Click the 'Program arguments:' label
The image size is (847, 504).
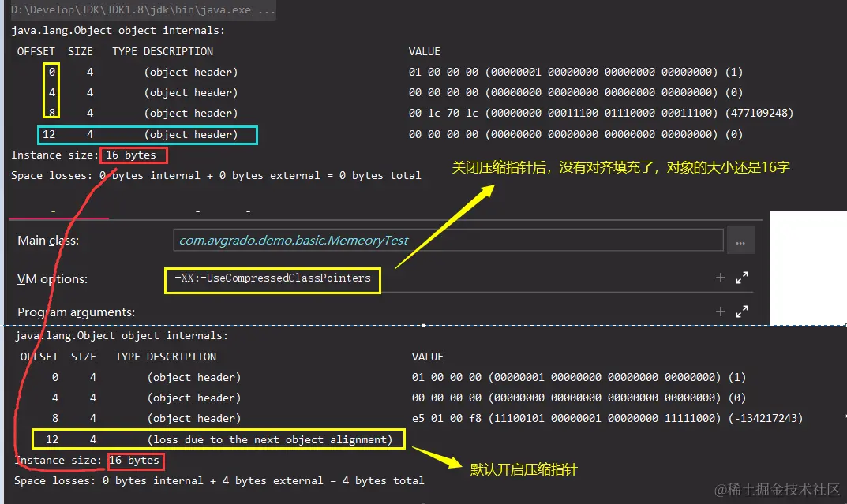coord(76,312)
